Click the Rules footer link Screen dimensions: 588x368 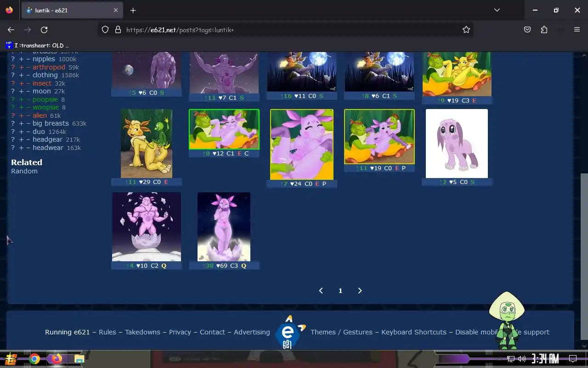coord(107,332)
